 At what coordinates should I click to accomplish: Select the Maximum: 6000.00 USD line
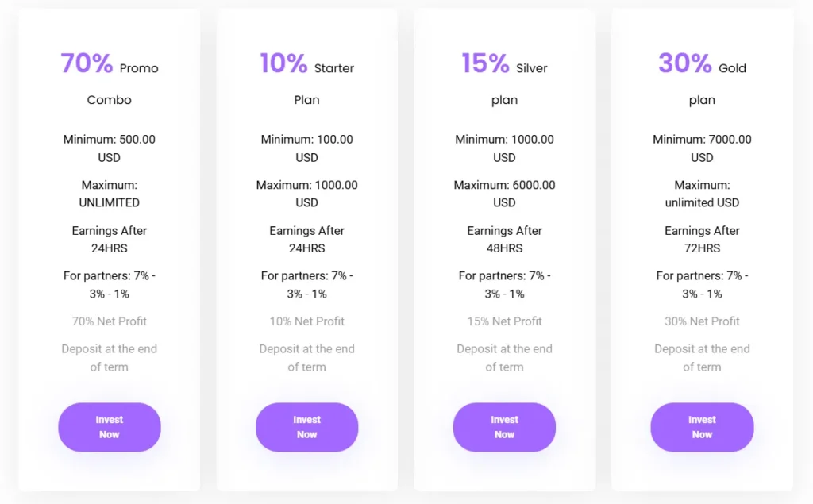tap(504, 194)
